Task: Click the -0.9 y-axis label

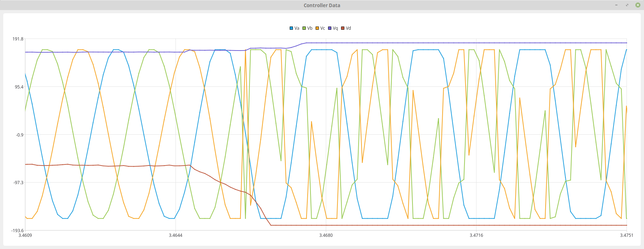Action: [19, 135]
